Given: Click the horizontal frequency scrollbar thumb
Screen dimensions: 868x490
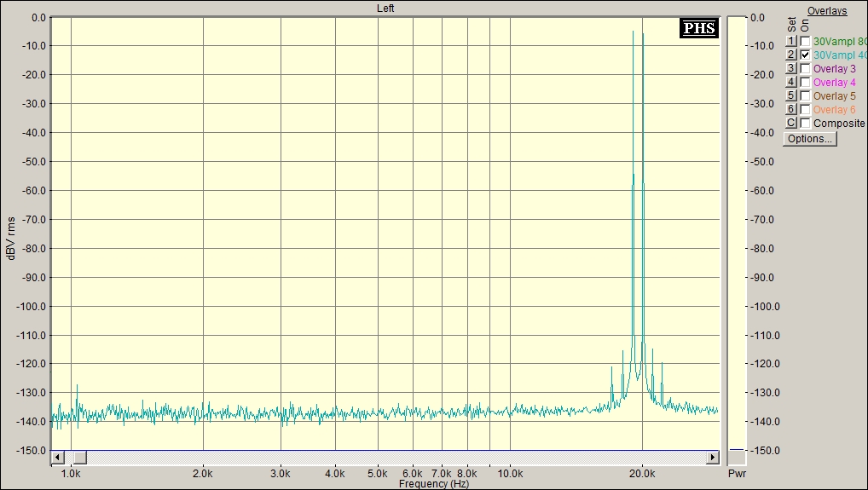Looking at the screenshot, I should [79, 458].
